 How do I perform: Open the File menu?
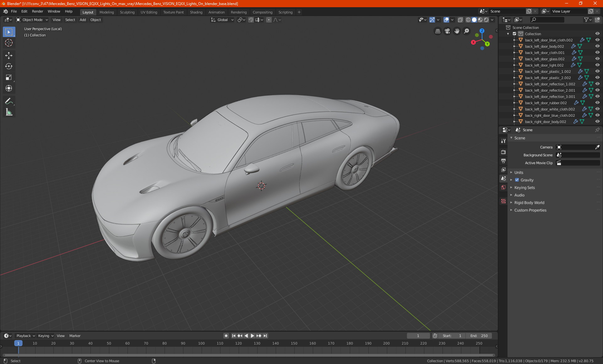(x=14, y=11)
